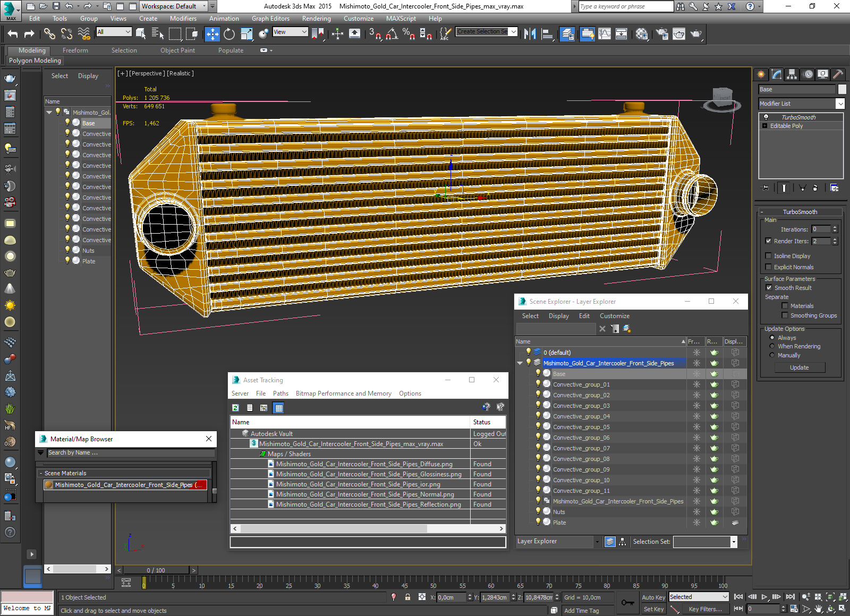The image size is (850, 616).
Task: Collapse Mishimoto layer in Layer Explorer
Action: pos(520,363)
